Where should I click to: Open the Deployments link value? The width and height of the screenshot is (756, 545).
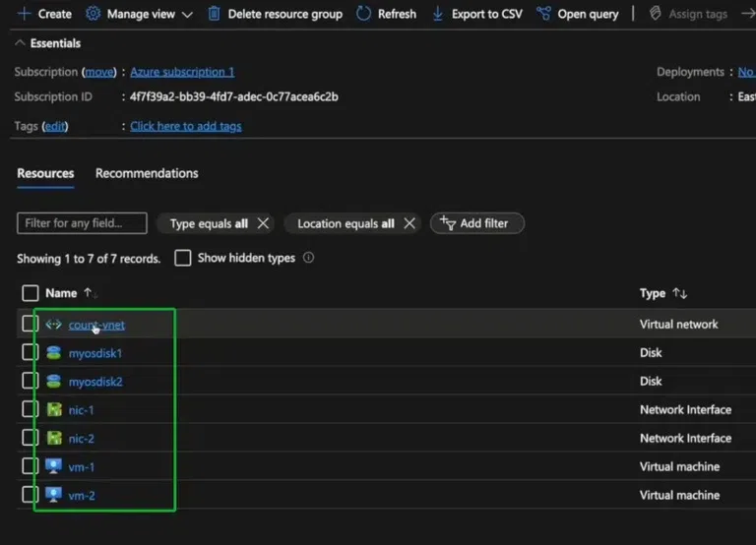point(746,72)
